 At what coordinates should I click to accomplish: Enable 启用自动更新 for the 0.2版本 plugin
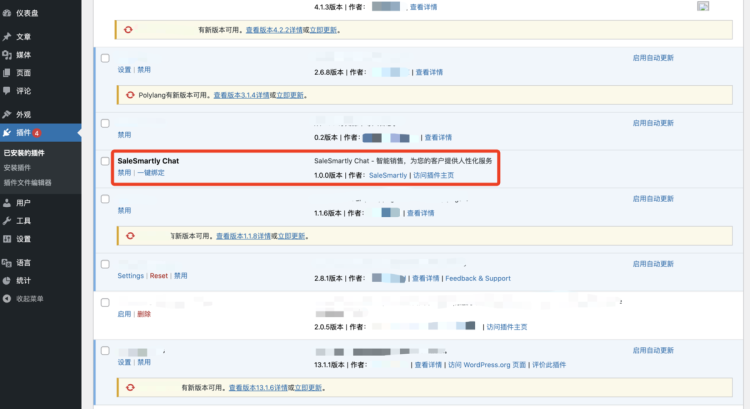653,123
